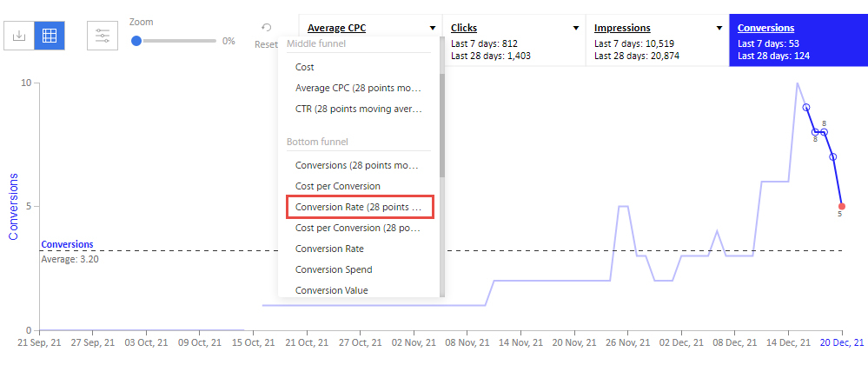Open the chart filter settings icon

coord(103,36)
